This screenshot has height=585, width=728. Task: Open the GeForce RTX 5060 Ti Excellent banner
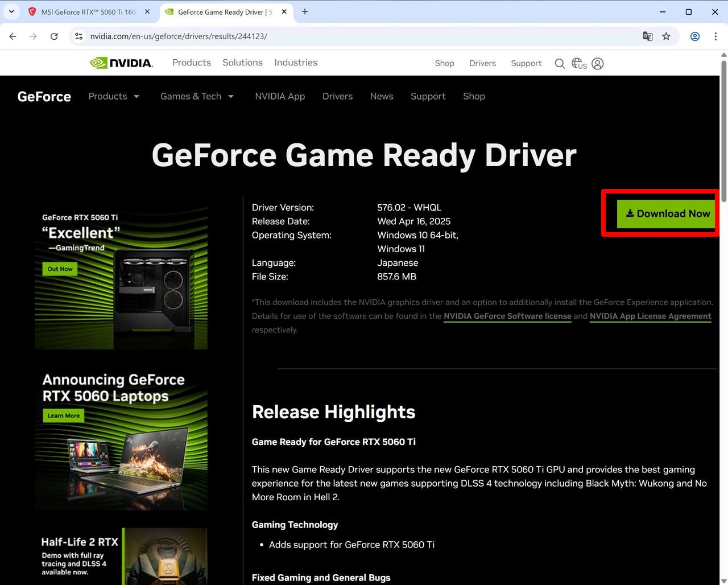click(121, 278)
